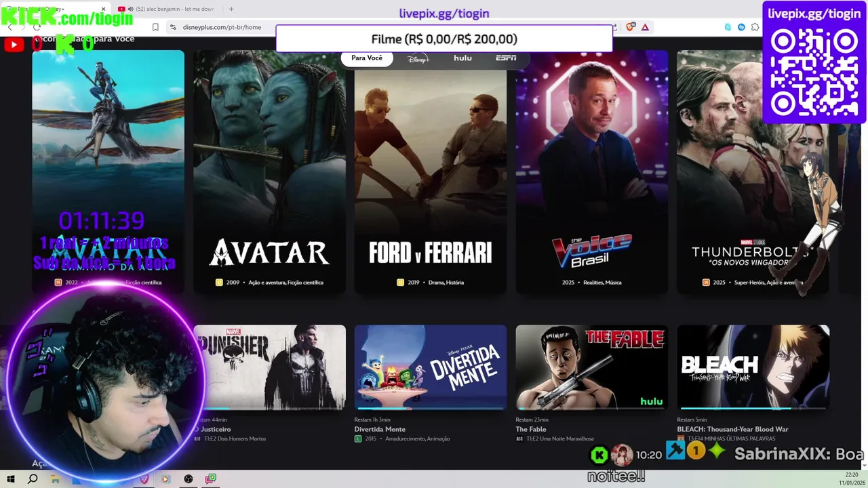Select the Para Você tab
The width and height of the screenshot is (868, 488).
[367, 58]
